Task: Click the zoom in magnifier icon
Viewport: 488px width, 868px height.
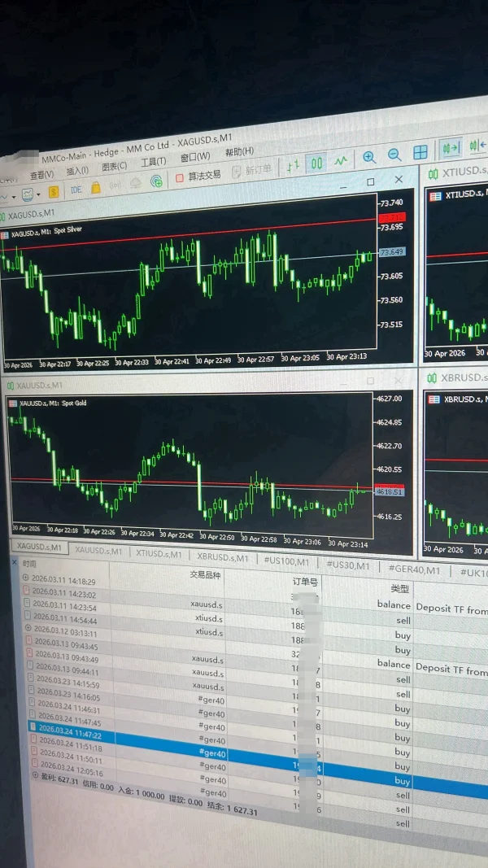Action: point(369,157)
